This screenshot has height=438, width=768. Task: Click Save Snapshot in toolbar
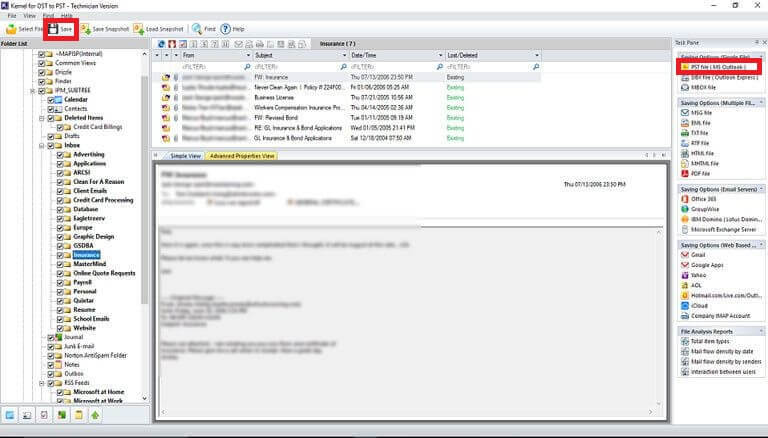point(105,29)
